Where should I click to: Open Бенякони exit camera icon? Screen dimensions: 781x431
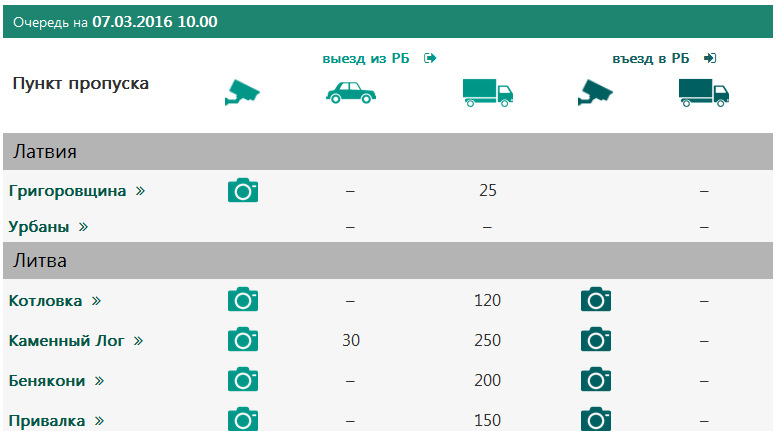coord(243,379)
